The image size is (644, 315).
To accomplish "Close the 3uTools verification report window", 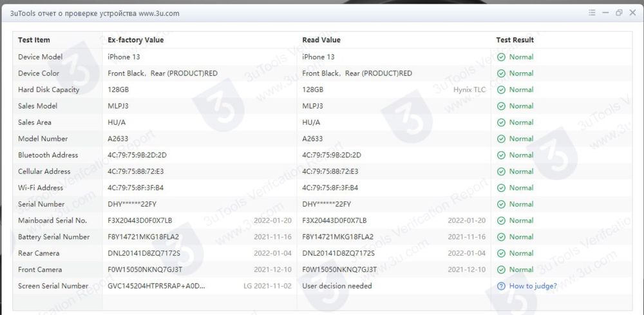I will (x=632, y=13).
